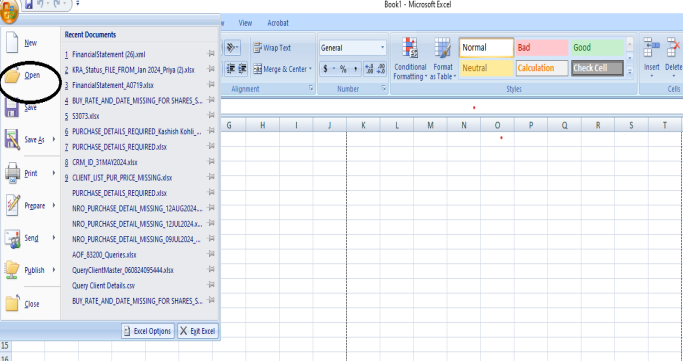This screenshot has height=361, width=683.
Task: Choose Save in the Office menu
Action: tap(30, 107)
